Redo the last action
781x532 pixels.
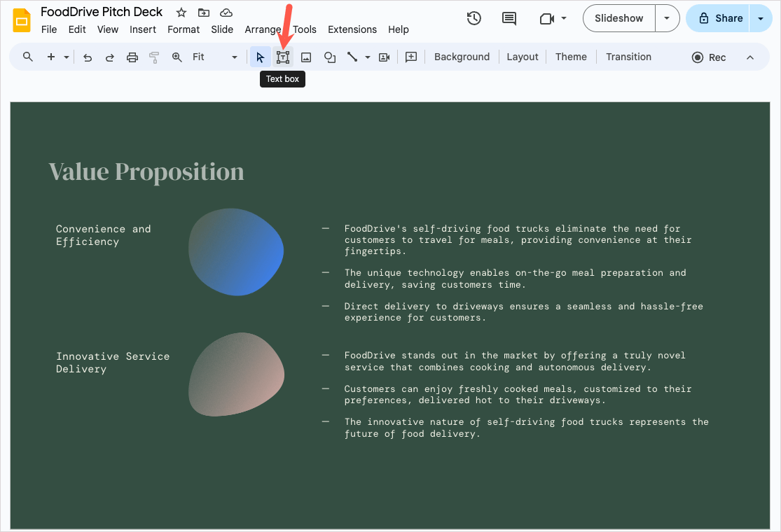(109, 57)
